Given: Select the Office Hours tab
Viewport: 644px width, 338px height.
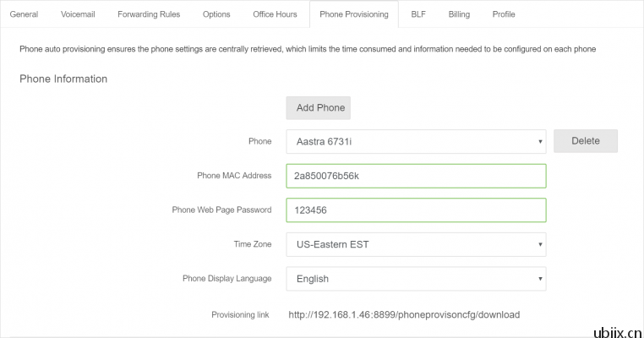Looking at the screenshot, I should [x=275, y=14].
